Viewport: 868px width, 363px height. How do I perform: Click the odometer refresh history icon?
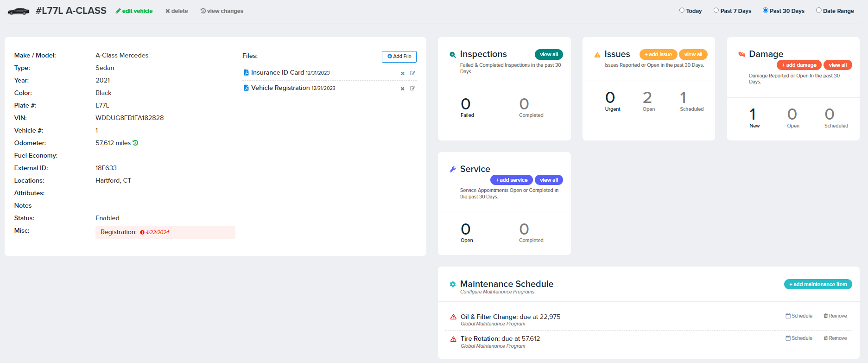[135, 143]
